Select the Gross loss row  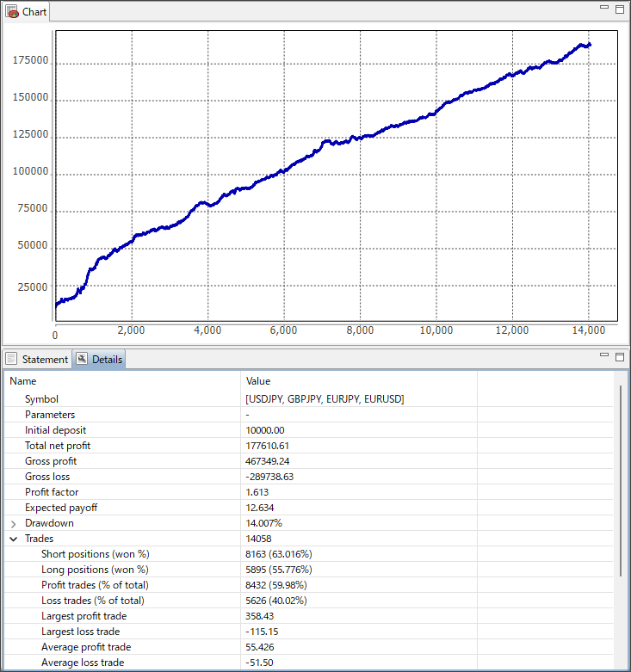pos(309,477)
